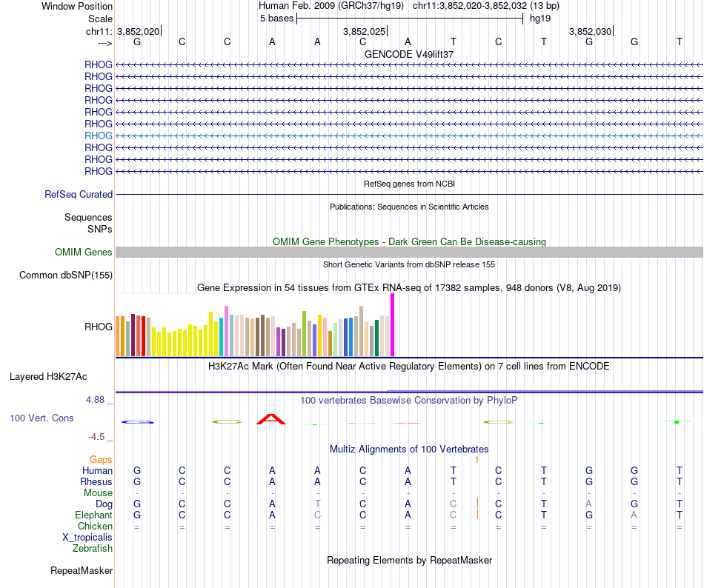Select the X_tropicalis species label
The width and height of the screenshot is (704, 588).
87,538
